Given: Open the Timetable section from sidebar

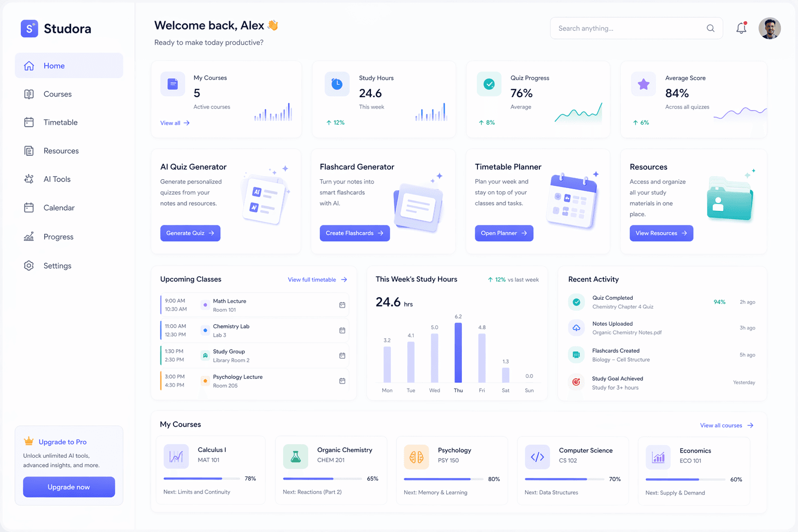Looking at the screenshot, I should tap(29, 122).
